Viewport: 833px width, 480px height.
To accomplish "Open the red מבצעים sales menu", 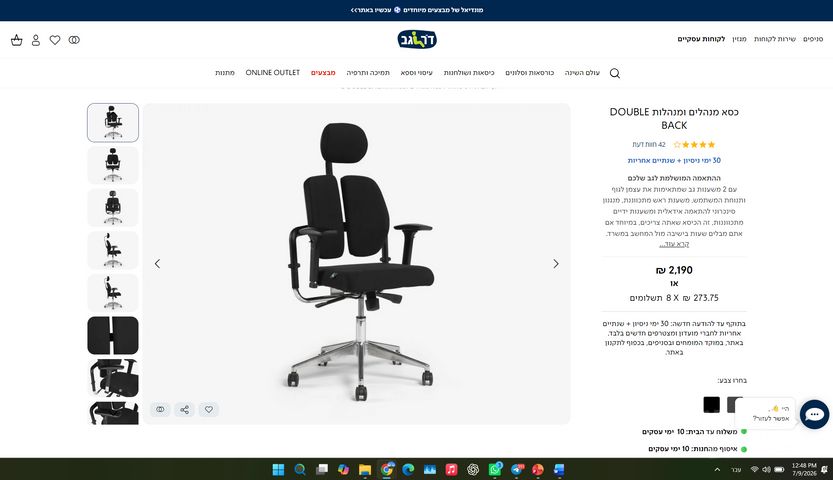I will tap(323, 73).
